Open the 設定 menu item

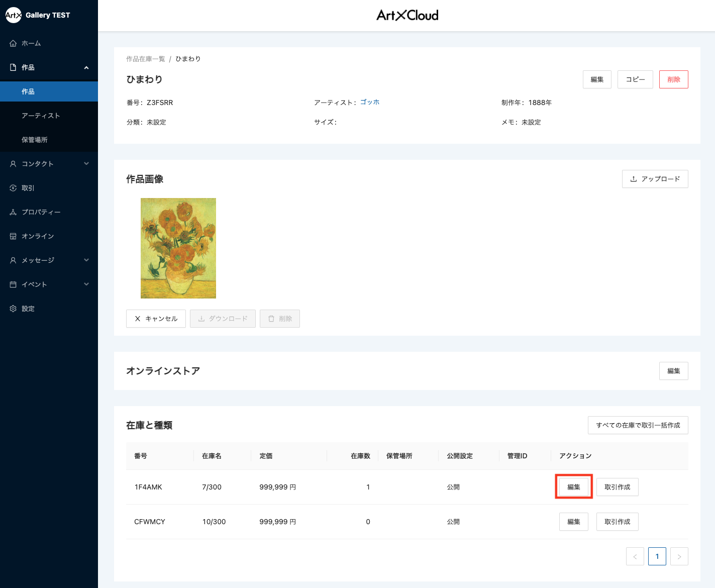pyautogui.click(x=49, y=309)
